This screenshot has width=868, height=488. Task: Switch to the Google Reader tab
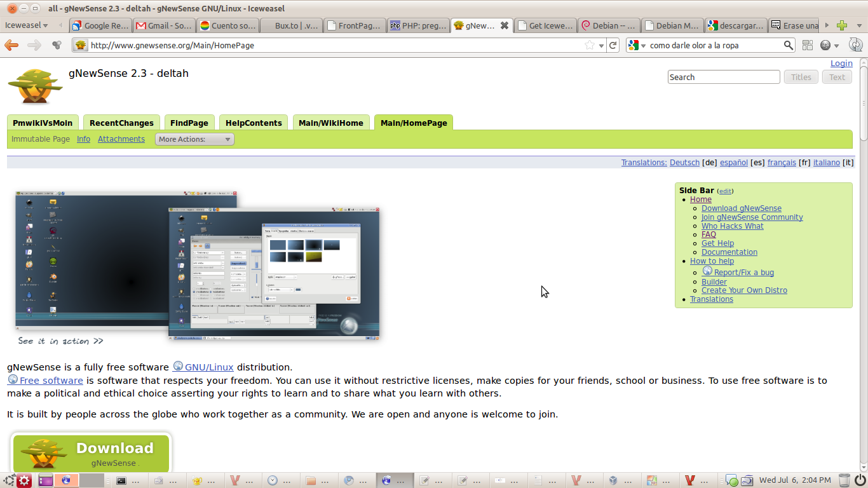(100, 25)
